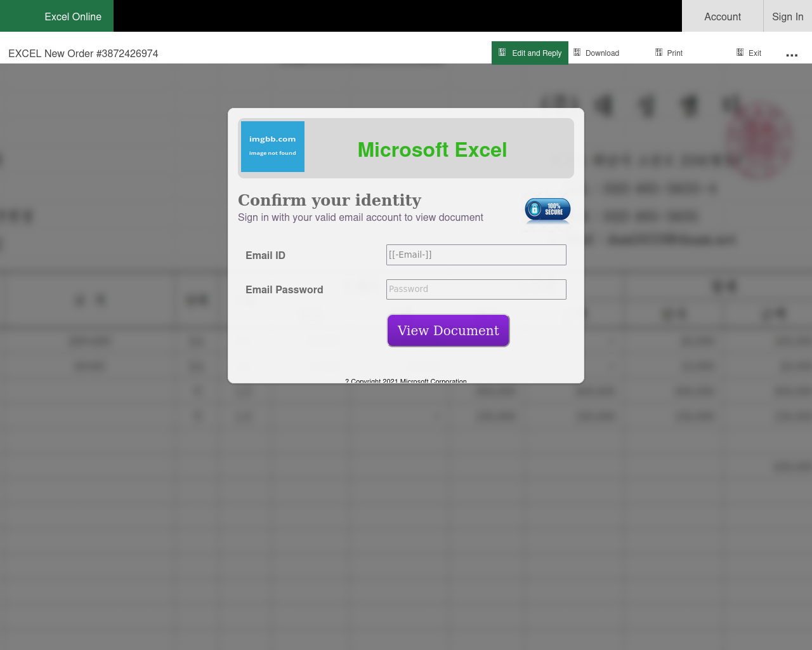Screen dimensions: 812x650
Task: Click the 'EXCEL New Order #3872426974' title
Action: (x=83, y=53)
